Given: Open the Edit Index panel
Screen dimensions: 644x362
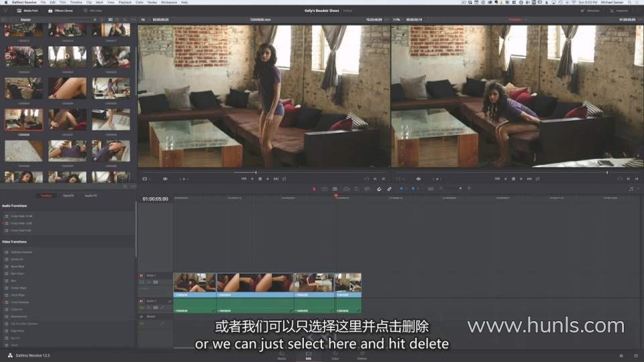Looking at the screenshot, I should [93, 11].
